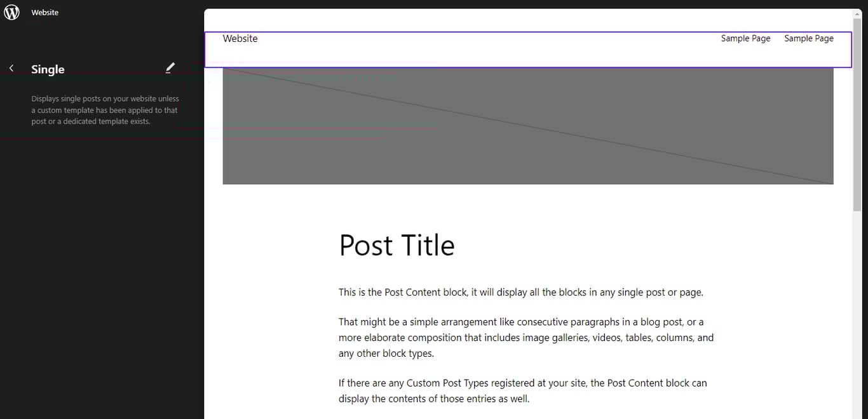Screen dimensions: 868x419
Task: Click the paragraph about Custom Post Types
Action: 522,390
